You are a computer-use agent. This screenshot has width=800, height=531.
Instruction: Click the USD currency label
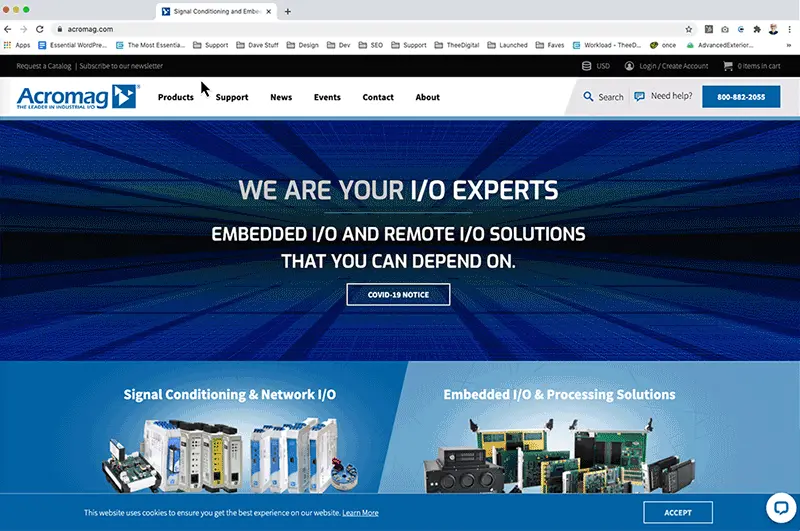(x=603, y=66)
